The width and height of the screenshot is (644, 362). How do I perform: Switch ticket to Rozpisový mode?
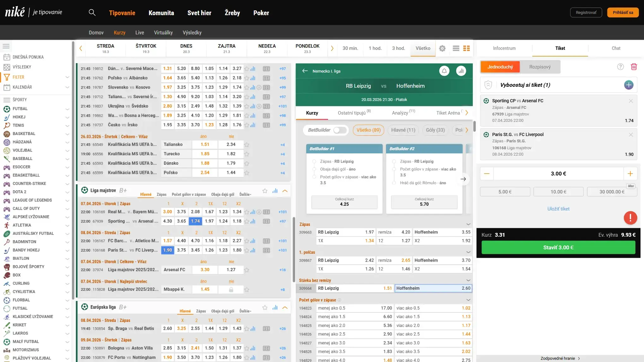(x=540, y=67)
